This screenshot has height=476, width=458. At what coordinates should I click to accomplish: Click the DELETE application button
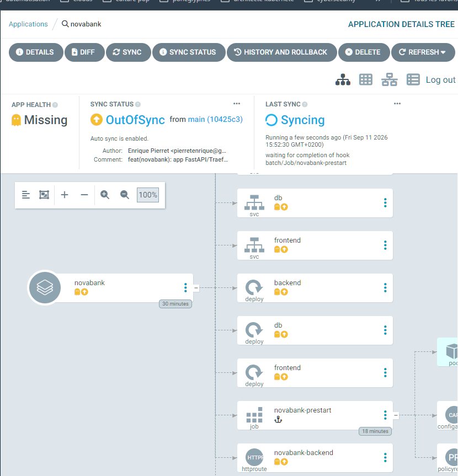364,52
